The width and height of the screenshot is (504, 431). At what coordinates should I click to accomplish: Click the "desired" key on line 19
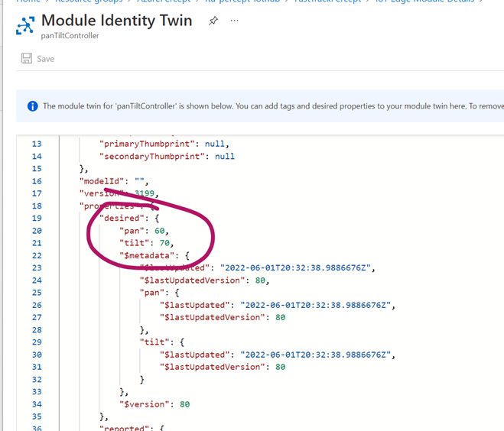coord(122,219)
